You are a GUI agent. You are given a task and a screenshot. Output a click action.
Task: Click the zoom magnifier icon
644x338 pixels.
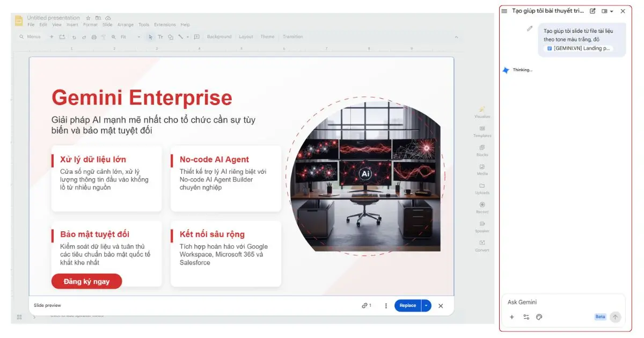tap(113, 37)
